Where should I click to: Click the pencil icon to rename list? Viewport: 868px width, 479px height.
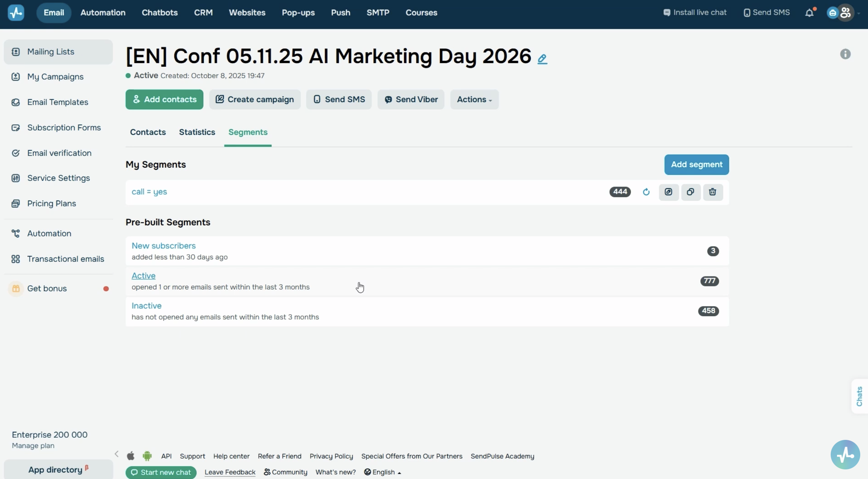coord(542,59)
